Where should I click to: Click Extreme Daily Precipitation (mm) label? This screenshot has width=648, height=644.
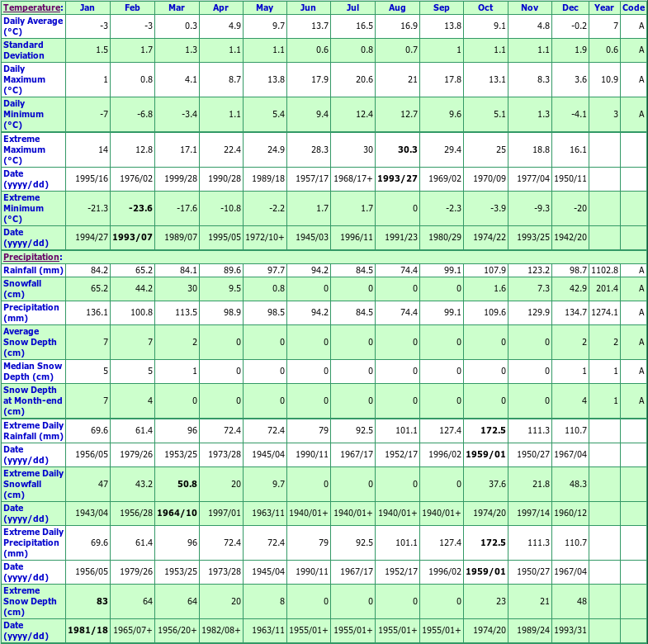tap(34, 542)
